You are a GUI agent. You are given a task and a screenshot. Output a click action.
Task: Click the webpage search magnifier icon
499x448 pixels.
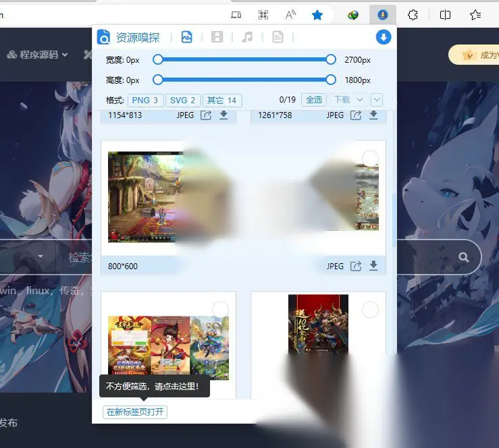464,257
